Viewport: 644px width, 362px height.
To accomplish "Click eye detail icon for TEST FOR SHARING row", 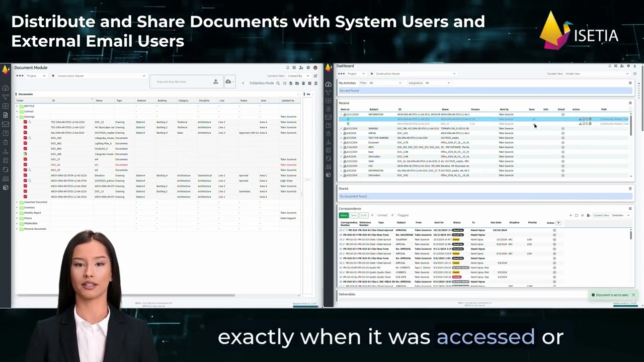I will [x=563, y=138].
